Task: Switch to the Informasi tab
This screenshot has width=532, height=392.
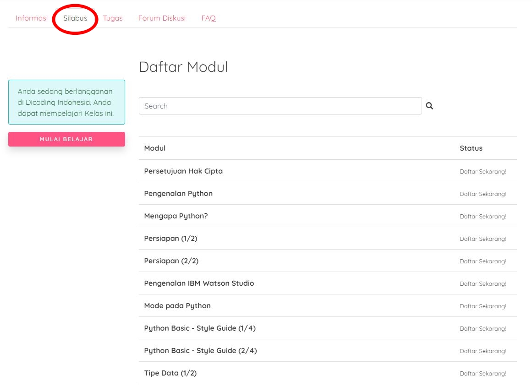Action: tap(32, 18)
